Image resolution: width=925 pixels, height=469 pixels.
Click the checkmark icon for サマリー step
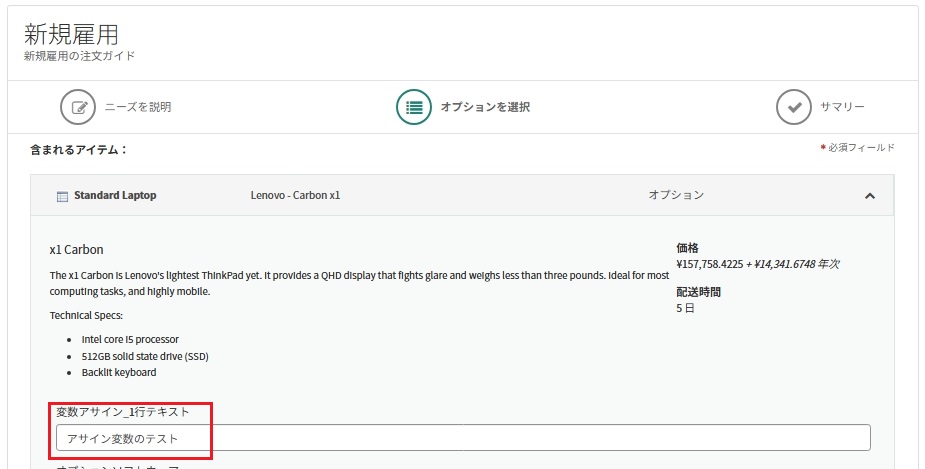click(x=793, y=107)
